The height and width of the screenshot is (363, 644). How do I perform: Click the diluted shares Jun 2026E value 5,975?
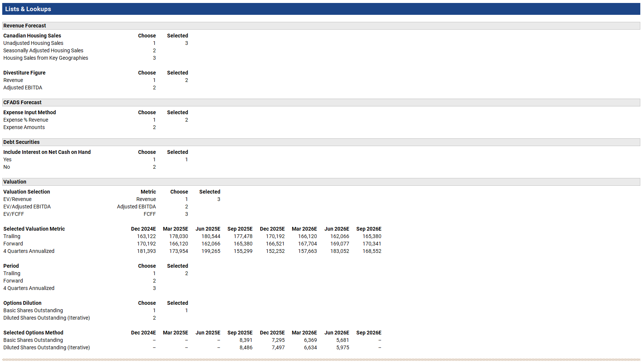click(343, 347)
